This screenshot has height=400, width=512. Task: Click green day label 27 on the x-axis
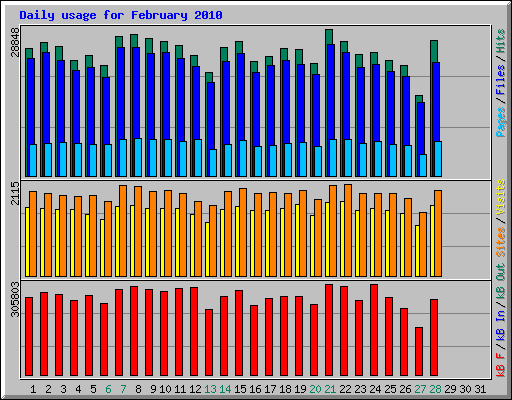coord(420,389)
